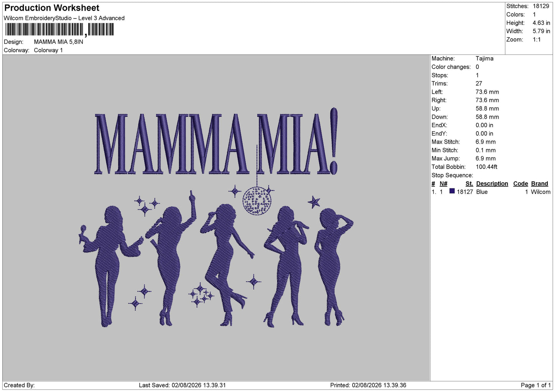Image resolution: width=555 pixels, height=392 pixels.
Task: Click the Page 1 of 1 label
Action: coord(535,385)
